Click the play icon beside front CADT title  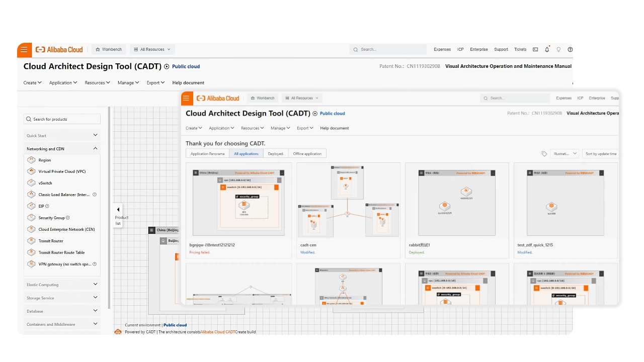(315, 114)
